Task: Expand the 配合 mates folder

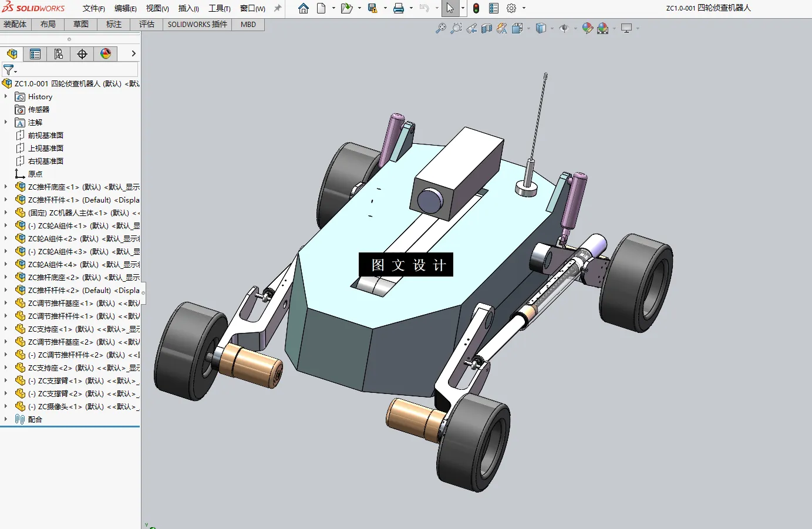Action: tap(6, 419)
